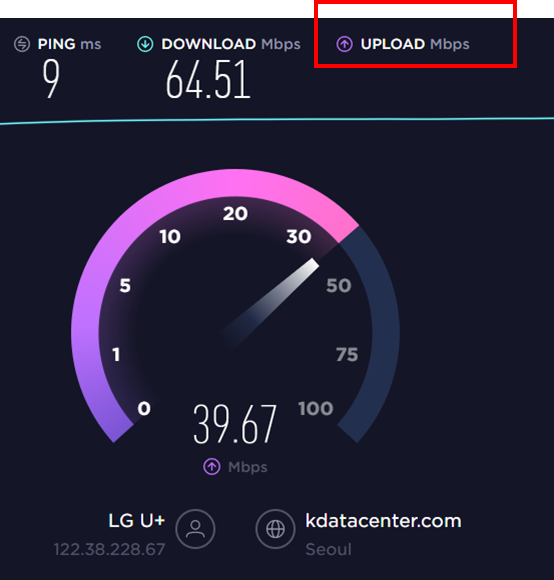The width and height of the screenshot is (554, 580).
Task: Click the purple upload arrow icon at top
Action: click(344, 44)
